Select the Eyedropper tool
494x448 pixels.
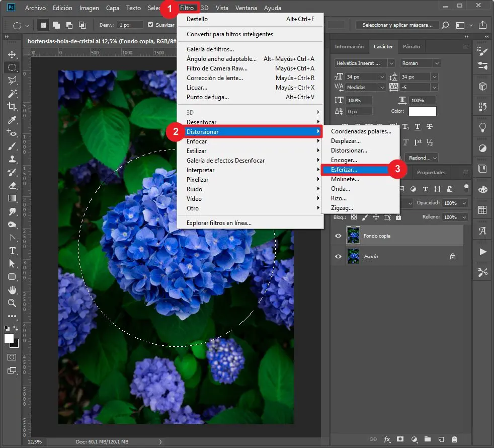[12, 119]
